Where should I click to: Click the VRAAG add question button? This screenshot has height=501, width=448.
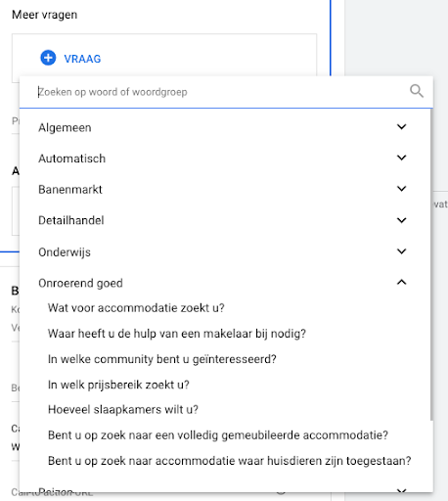[x=70, y=58]
